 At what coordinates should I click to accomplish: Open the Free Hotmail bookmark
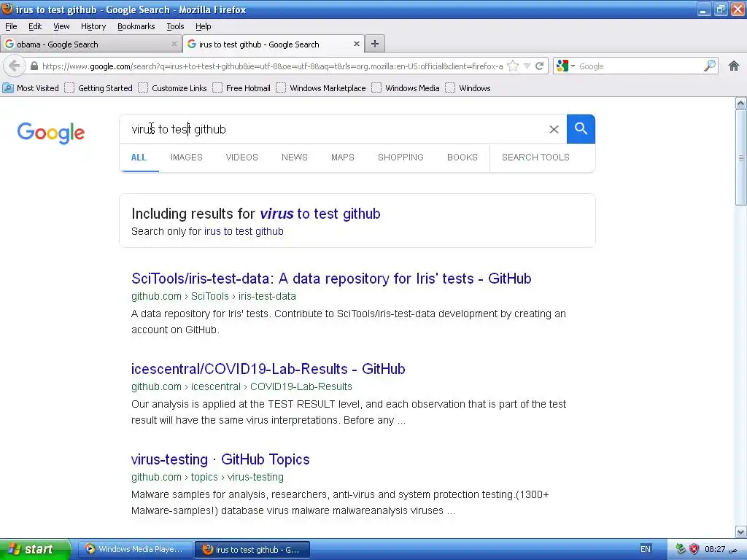pyautogui.click(x=241, y=88)
